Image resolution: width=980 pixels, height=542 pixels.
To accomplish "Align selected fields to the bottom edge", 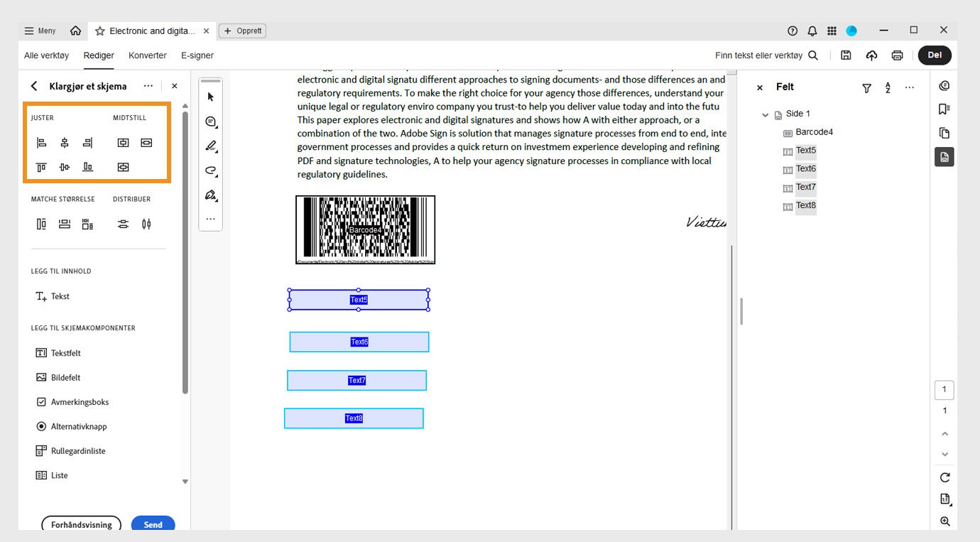I will (87, 167).
